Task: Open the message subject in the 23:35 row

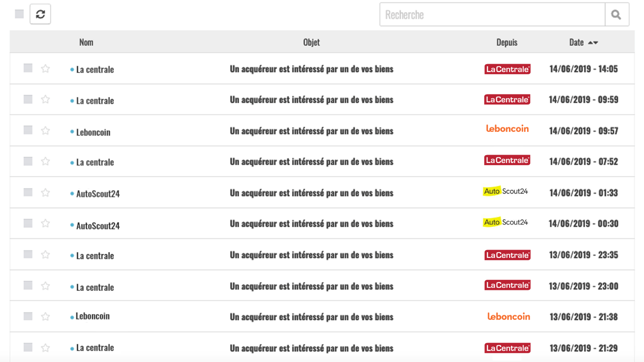Action: (x=311, y=255)
